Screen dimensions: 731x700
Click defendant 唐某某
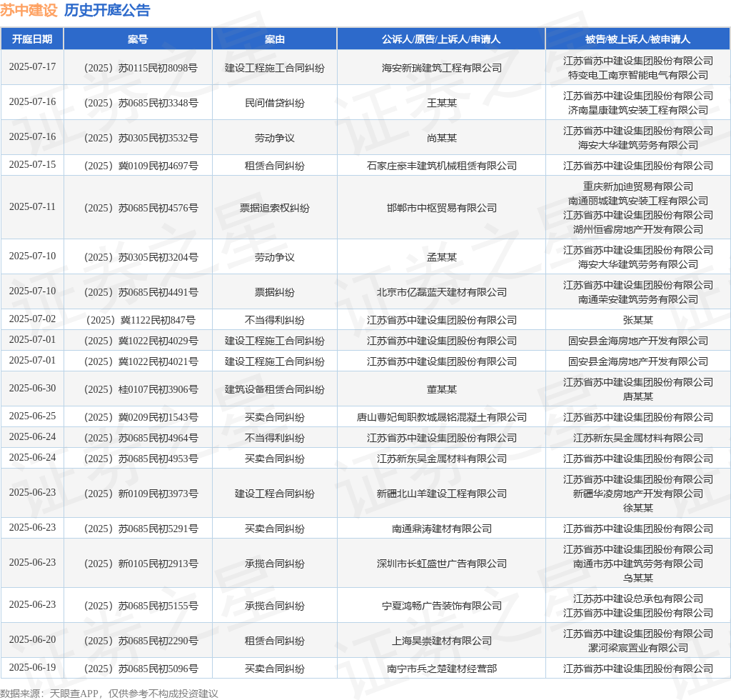pyautogui.click(x=637, y=396)
